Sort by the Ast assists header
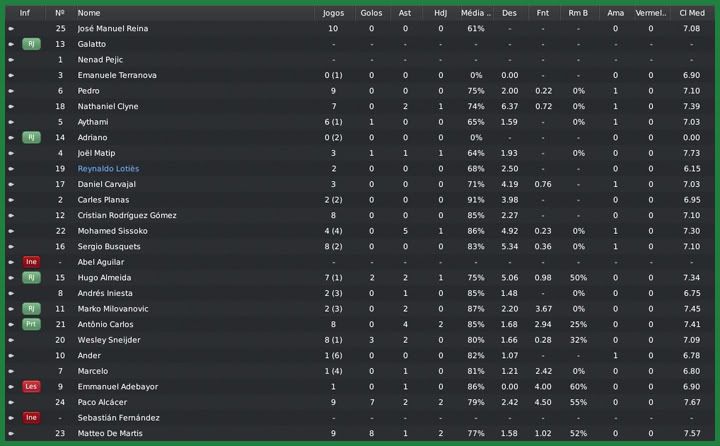 pos(405,13)
